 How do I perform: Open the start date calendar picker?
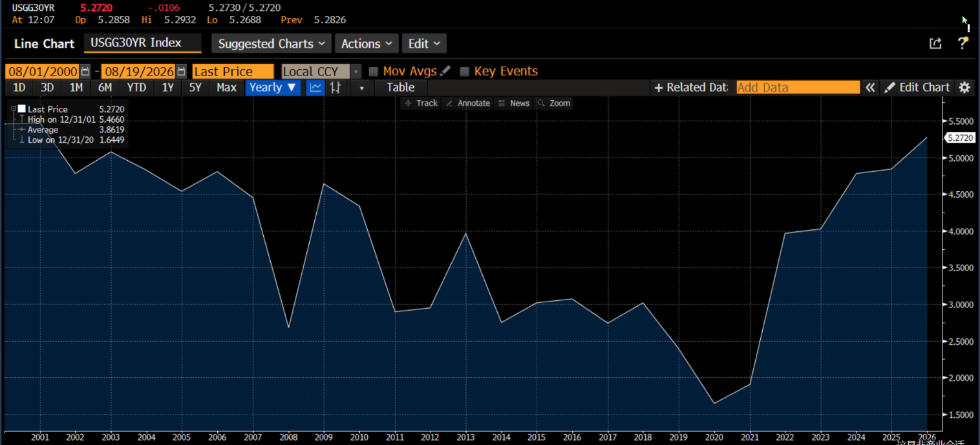85,72
